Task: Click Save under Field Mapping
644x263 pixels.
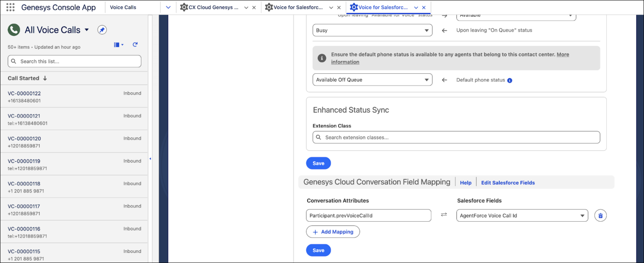Action: pyautogui.click(x=318, y=250)
